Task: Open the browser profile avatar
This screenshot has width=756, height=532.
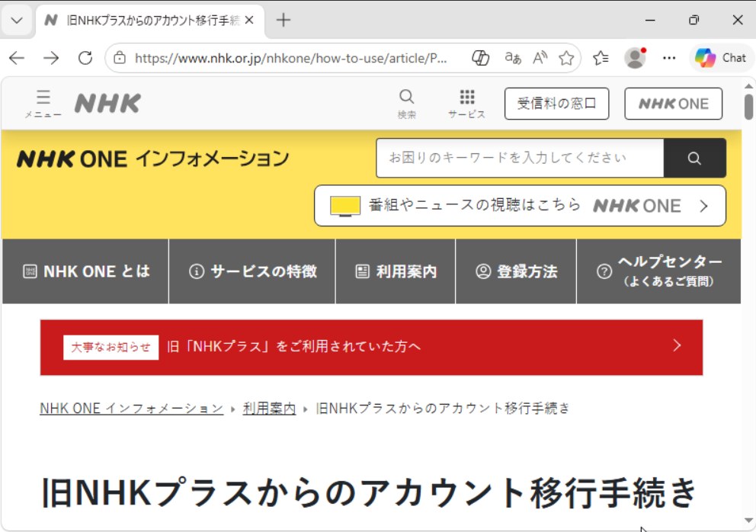Action: pos(635,59)
